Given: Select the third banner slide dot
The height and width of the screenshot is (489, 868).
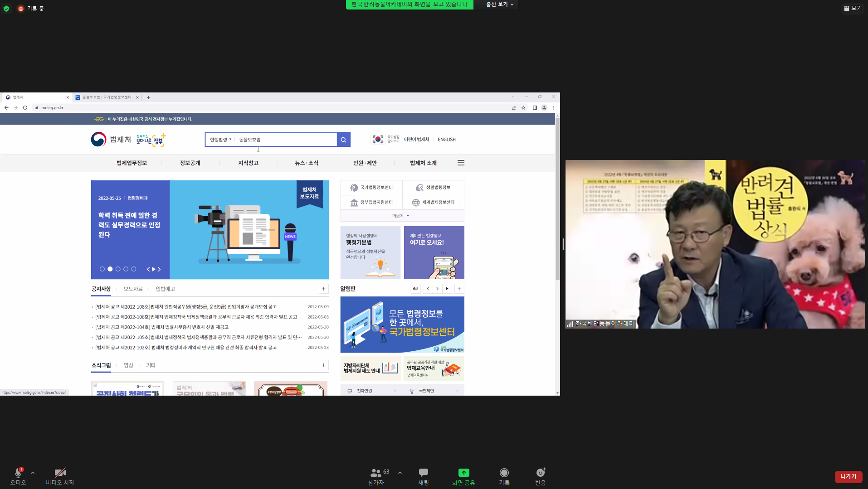Looking at the screenshot, I should [118, 269].
